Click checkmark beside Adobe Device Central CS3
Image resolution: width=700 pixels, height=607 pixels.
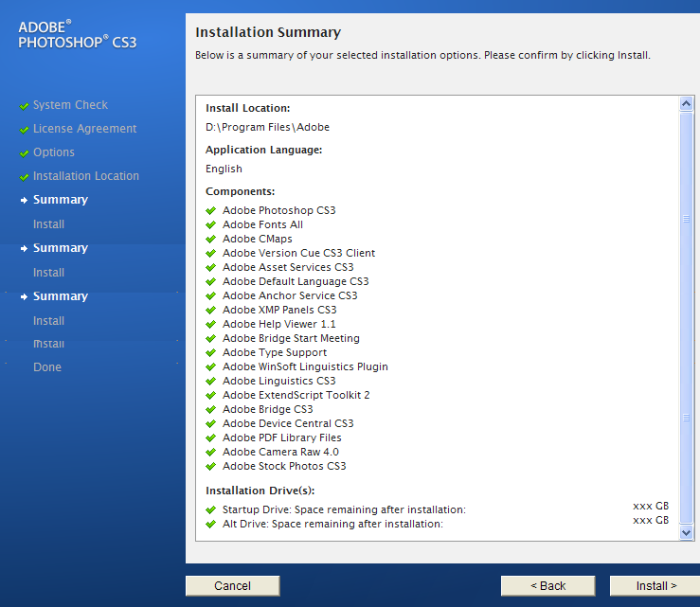coord(210,423)
